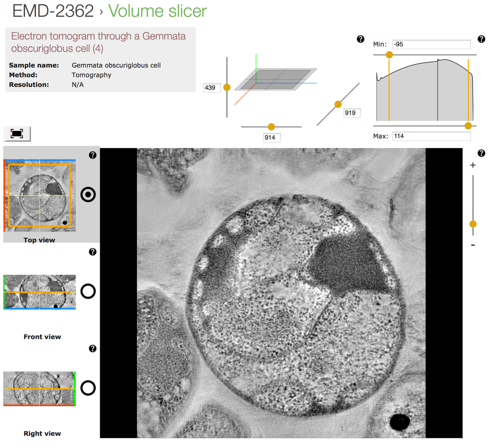Click the Top view thumbnail image
Viewport: 491px width, 448px height.
coord(39,196)
